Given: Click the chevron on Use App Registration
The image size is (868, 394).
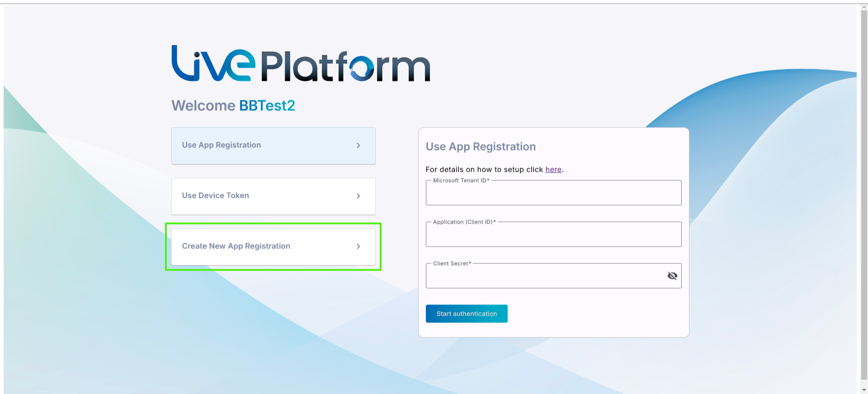Looking at the screenshot, I should coord(358,145).
